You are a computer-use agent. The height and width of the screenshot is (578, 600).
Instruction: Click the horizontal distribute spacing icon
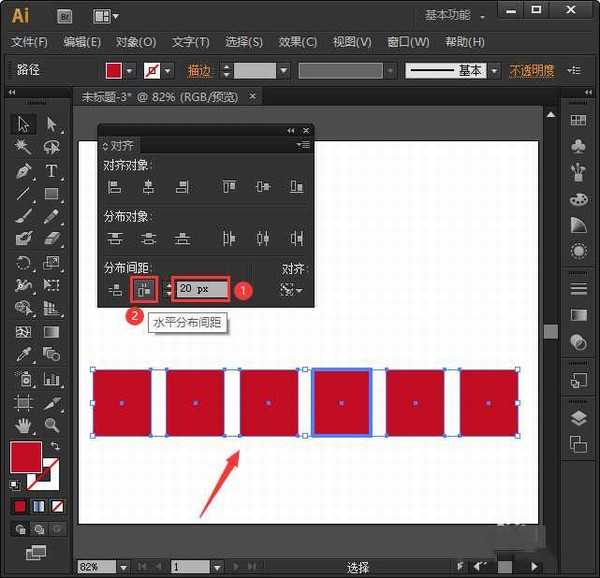coord(143,290)
